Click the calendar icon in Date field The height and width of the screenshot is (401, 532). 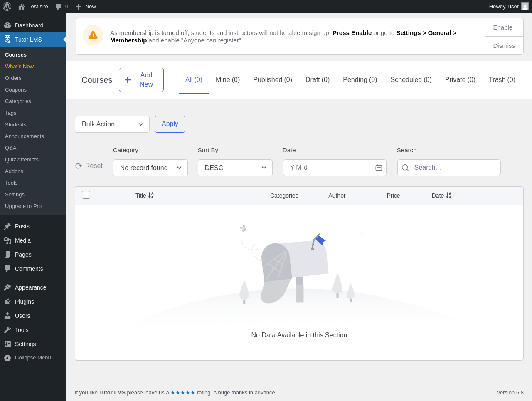[x=379, y=168]
